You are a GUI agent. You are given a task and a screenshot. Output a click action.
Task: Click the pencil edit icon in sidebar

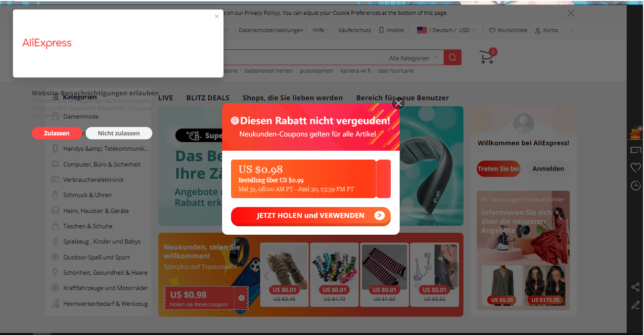(x=636, y=305)
